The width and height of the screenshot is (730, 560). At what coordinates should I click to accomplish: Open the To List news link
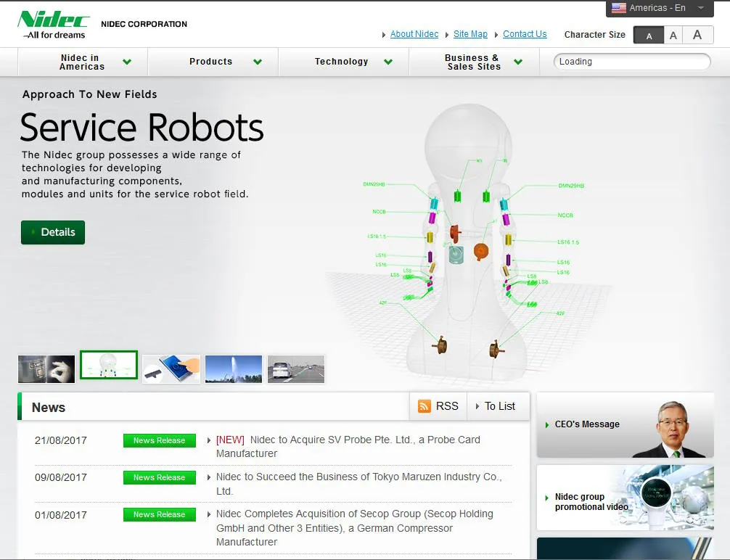click(x=499, y=406)
